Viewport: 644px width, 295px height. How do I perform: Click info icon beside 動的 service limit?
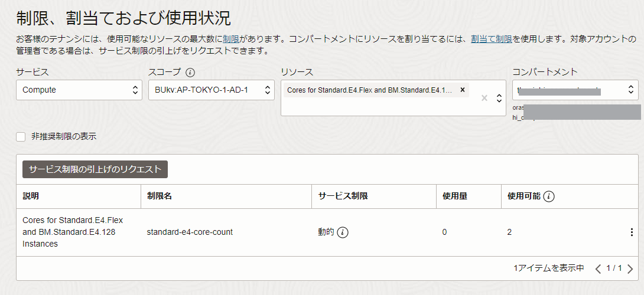(343, 232)
